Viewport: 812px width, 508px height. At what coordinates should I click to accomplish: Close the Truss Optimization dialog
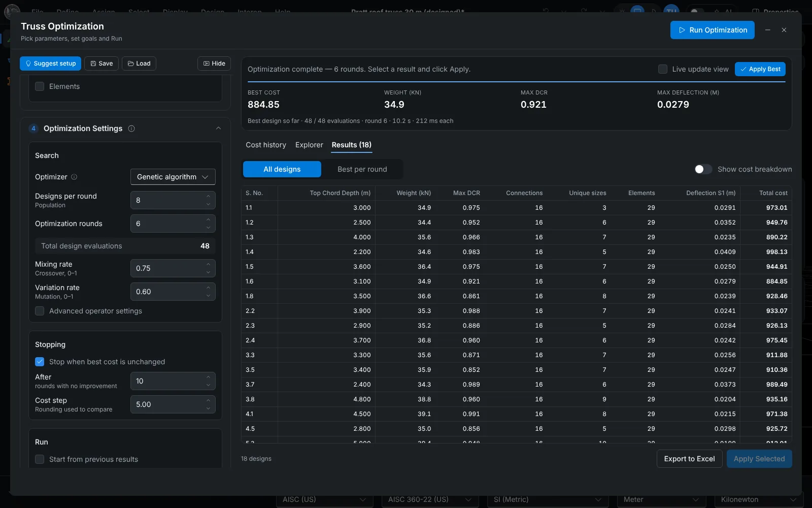pos(784,30)
